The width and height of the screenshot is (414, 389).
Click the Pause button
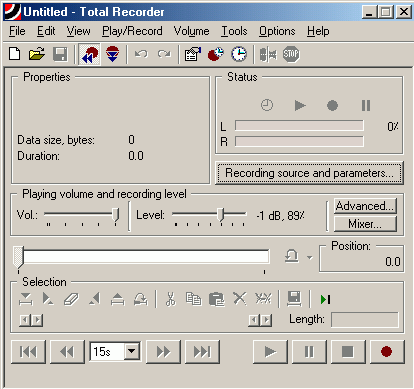click(x=309, y=352)
